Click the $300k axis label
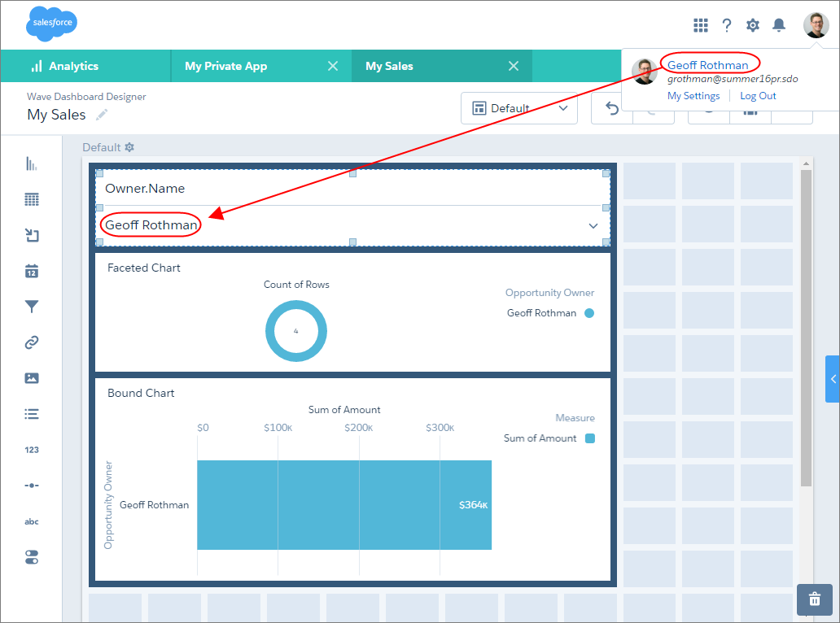 [440, 428]
